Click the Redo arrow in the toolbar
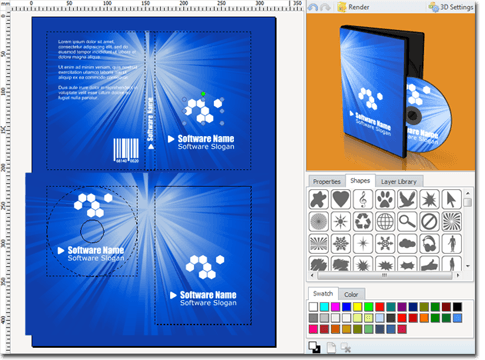 pyautogui.click(x=325, y=7)
